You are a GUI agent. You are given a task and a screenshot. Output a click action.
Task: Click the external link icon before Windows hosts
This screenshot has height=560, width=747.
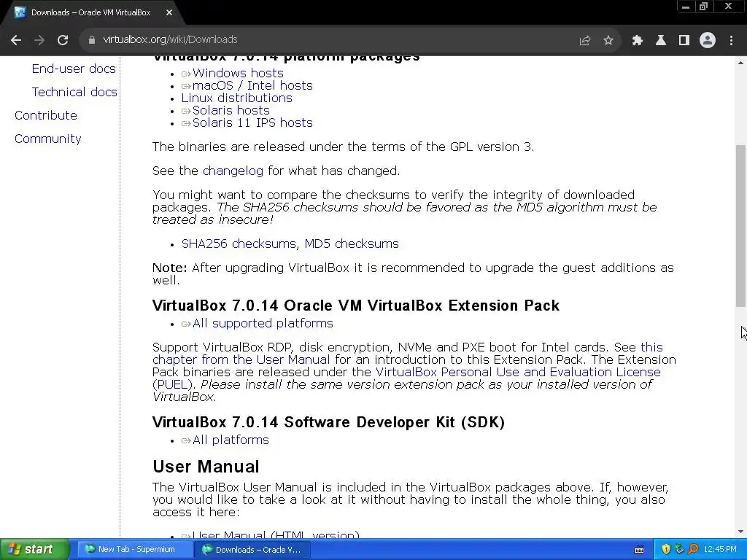point(186,74)
